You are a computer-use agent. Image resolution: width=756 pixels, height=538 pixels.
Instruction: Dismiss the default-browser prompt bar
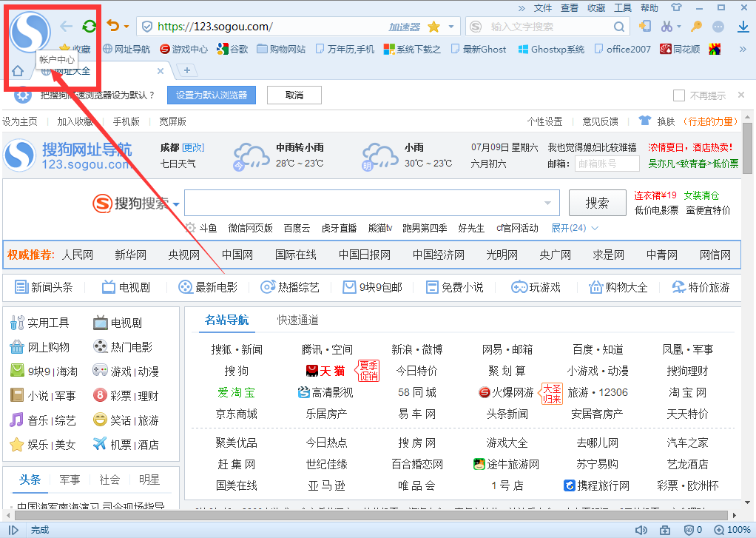coord(741,95)
